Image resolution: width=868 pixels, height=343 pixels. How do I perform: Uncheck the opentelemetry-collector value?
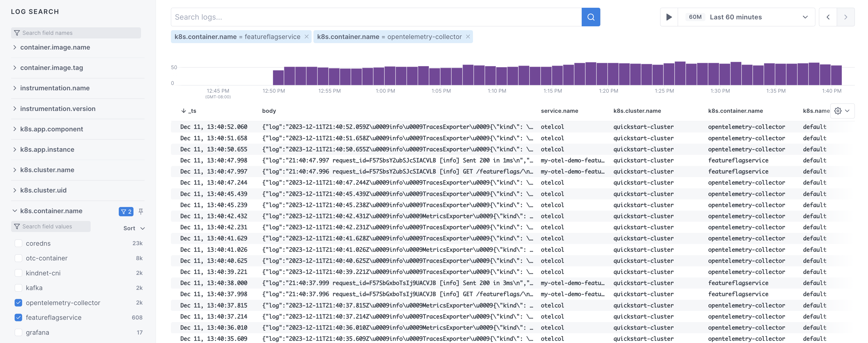[x=18, y=302]
